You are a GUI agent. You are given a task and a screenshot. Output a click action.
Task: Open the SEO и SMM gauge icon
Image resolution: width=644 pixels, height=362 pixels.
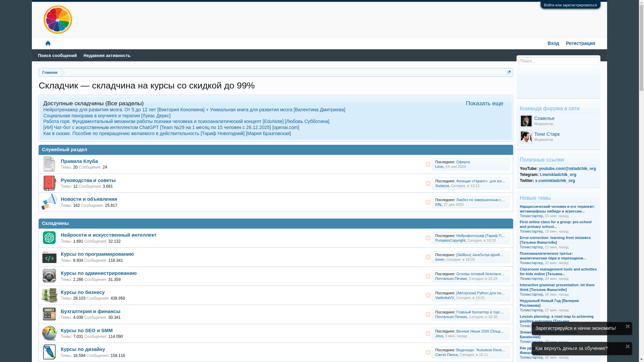click(49, 333)
